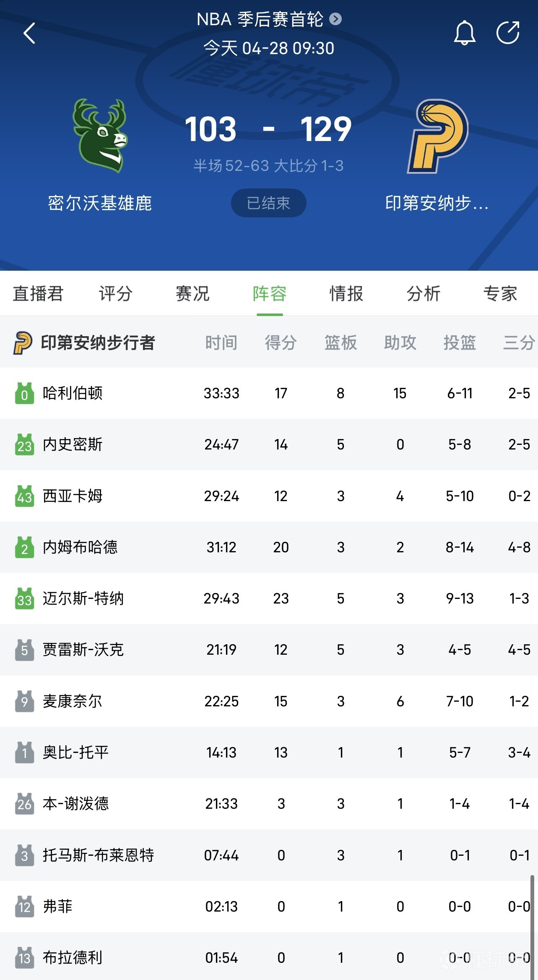This screenshot has height=980, width=538.
Task: Tap the 已结束 status button
Action: click(268, 203)
